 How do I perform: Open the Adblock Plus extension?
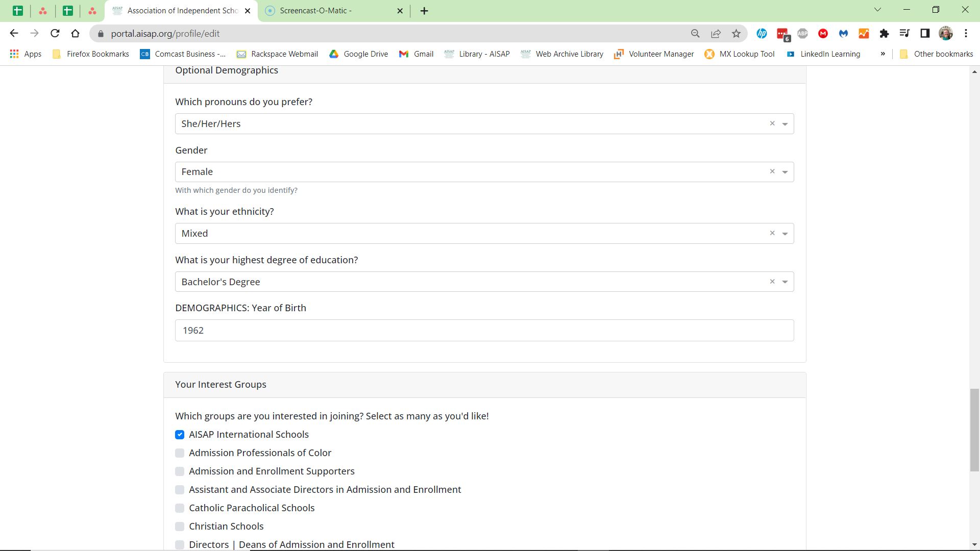[802, 33]
